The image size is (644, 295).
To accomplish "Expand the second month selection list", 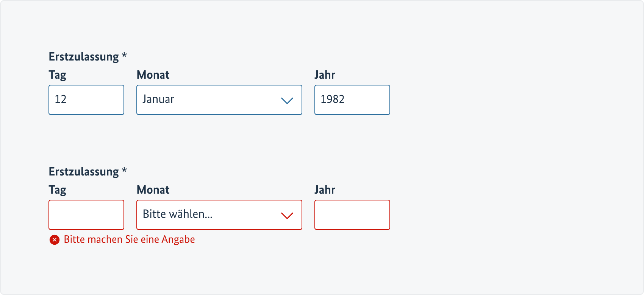I will coord(219,215).
